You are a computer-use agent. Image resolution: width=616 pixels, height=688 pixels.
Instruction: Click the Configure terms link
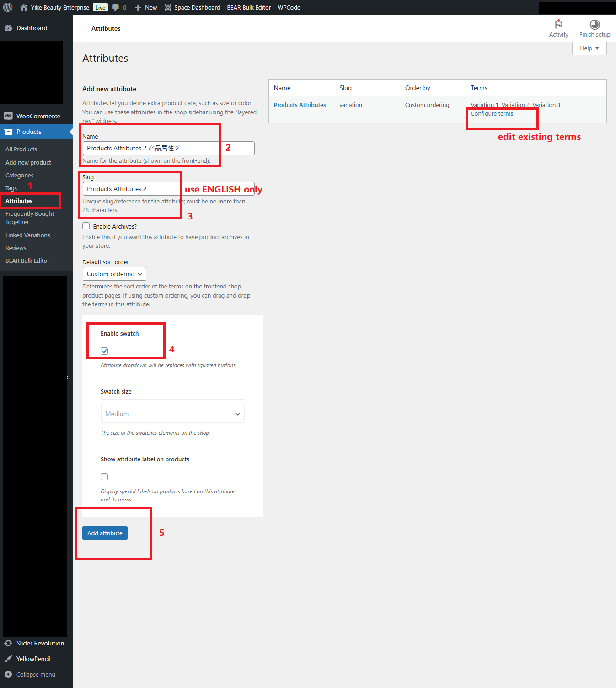492,114
